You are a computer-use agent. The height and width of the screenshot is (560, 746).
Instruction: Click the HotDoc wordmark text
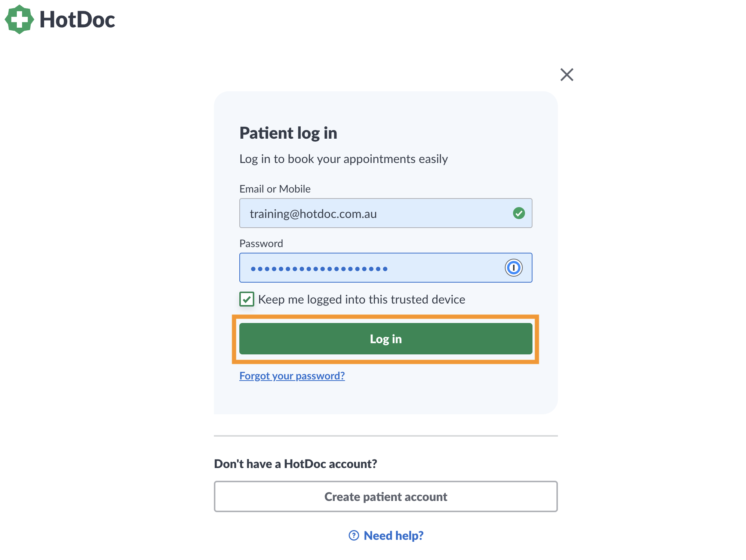pyautogui.click(x=77, y=19)
